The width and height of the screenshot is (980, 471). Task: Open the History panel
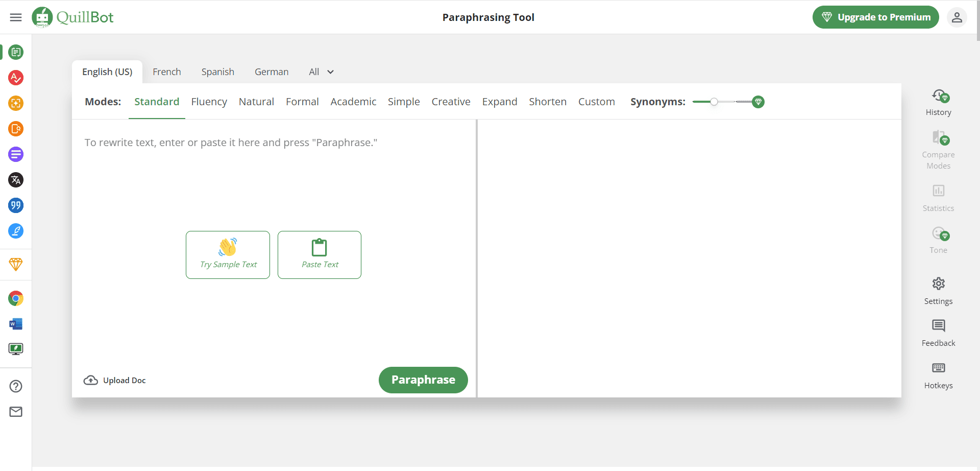pyautogui.click(x=938, y=103)
